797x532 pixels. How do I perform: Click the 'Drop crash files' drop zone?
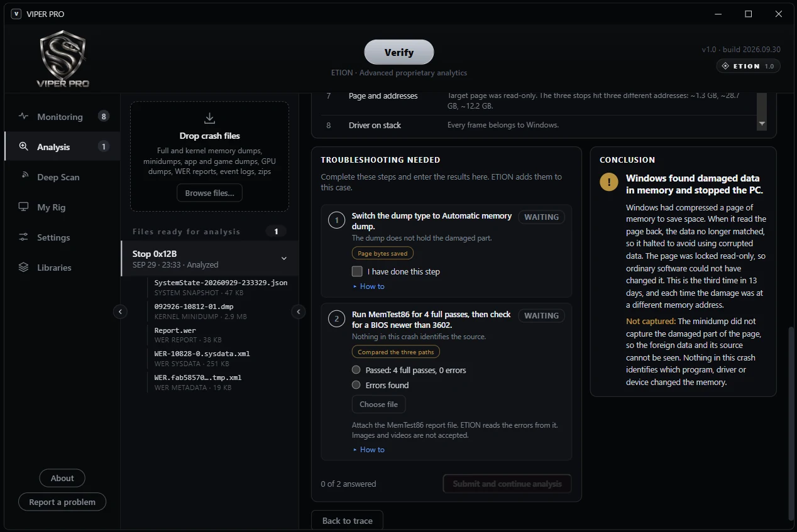click(209, 156)
